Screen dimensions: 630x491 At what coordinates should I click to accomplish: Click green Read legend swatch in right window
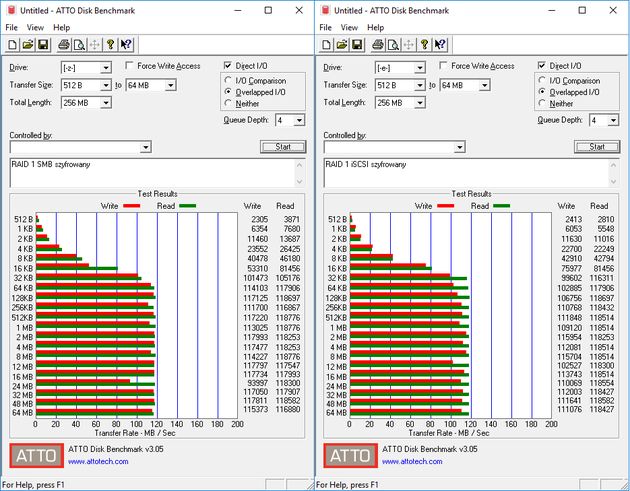click(x=502, y=206)
